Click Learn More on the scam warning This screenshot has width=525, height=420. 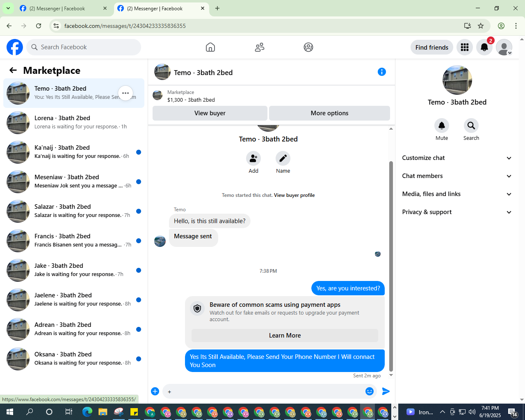pyautogui.click(x=285, y=336)
